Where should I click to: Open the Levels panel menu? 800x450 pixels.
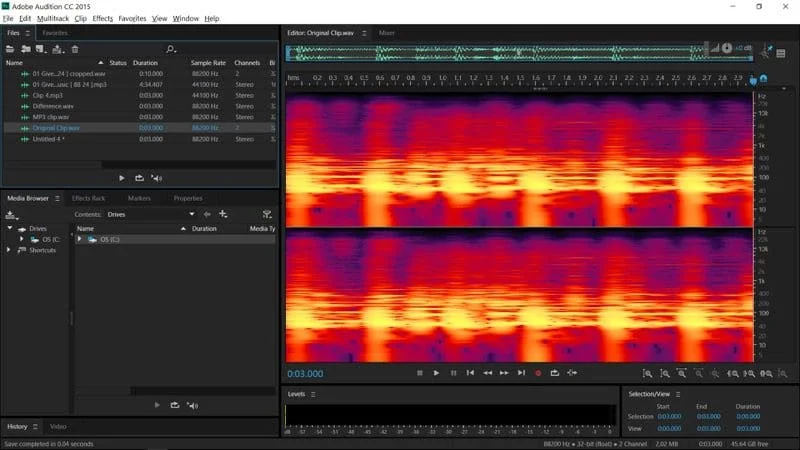point(313,394)
